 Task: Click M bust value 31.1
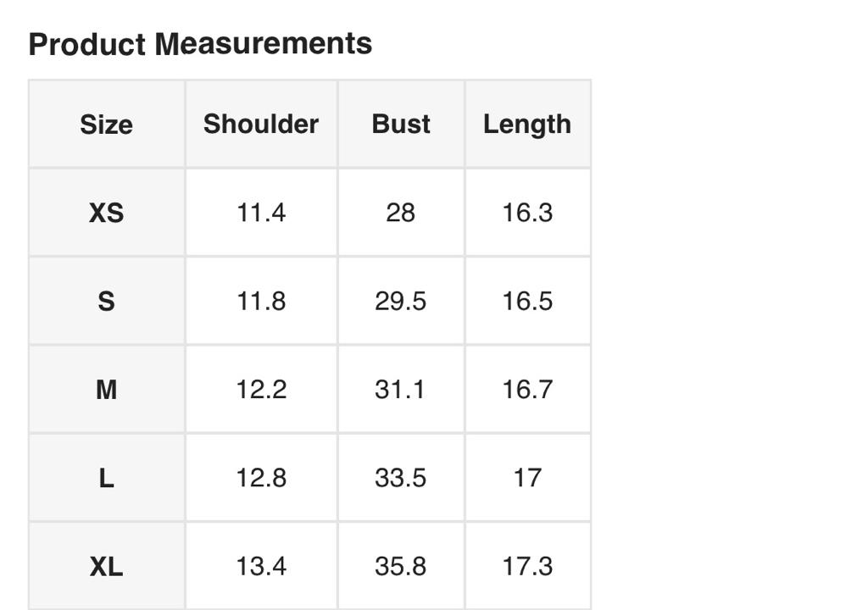401,390
